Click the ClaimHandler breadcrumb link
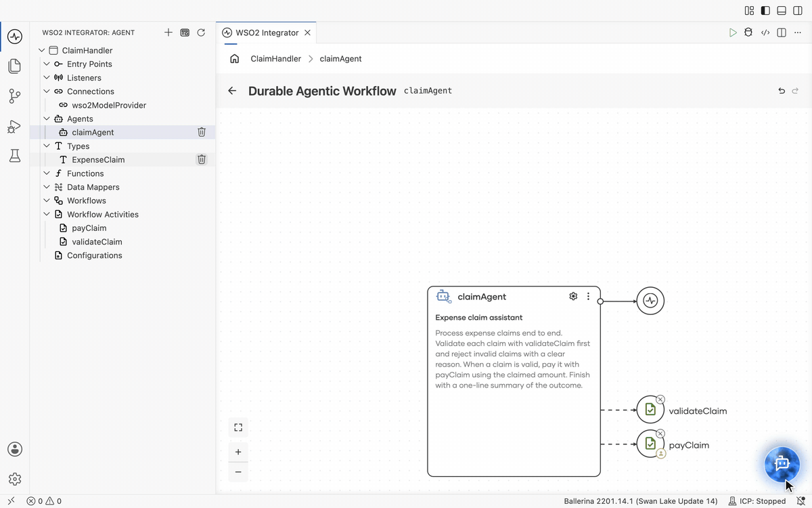The height and width of the screenshot is (508, 812). [x=276, y=59]
